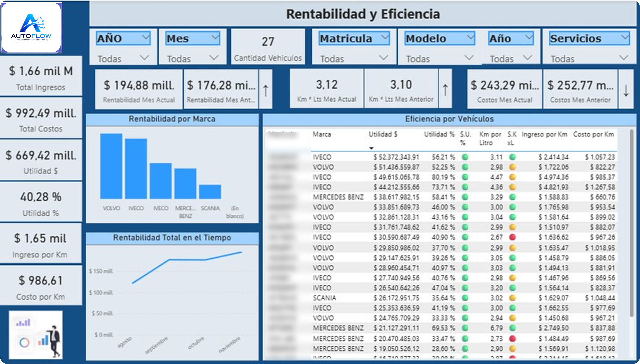Click value $ 38.617.982,15
The width and height of the screenshot is (640, 364).
[x=396, y=197]
